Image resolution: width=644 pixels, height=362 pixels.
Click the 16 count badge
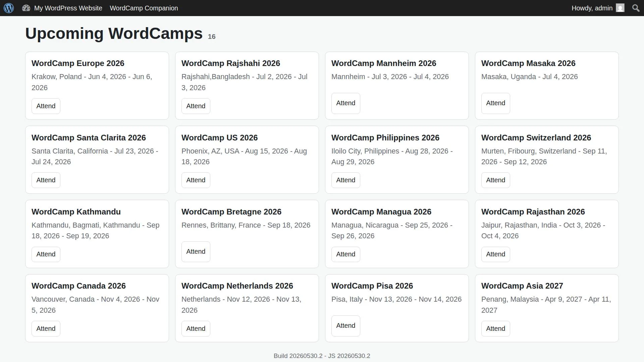click(x=212, y=37)
